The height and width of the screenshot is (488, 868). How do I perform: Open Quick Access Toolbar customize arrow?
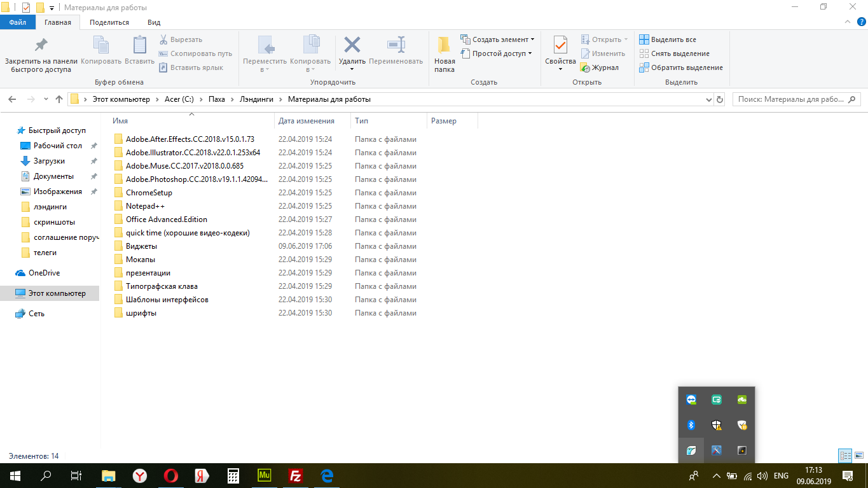tap(52, 8)
